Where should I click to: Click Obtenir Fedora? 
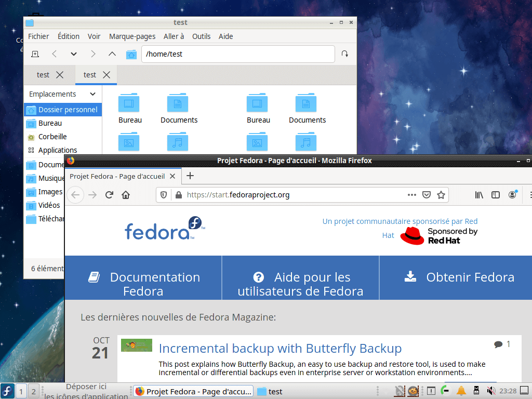click(459, 277)
